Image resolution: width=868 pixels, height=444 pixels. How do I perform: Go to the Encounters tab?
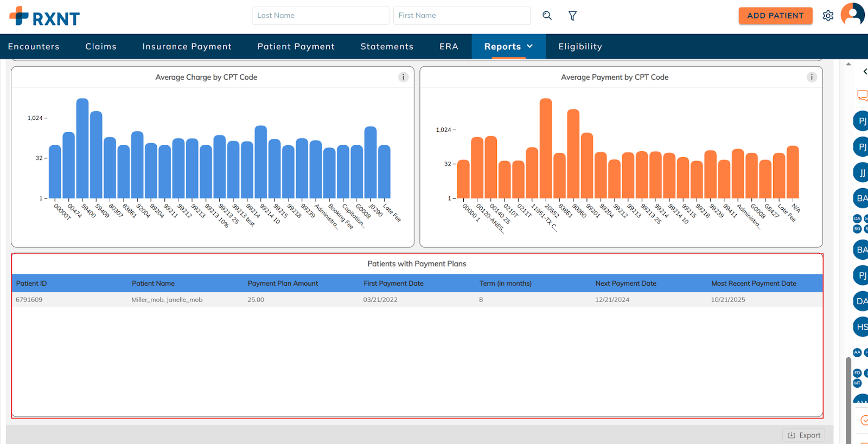(x=34, y=47)
